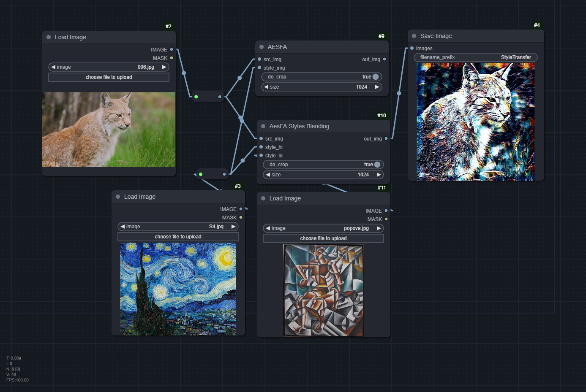Image resolution: width=586 pixels, height=392 pixels.
Task: Decrease size value in AESFA node
Action: [266, 87]
